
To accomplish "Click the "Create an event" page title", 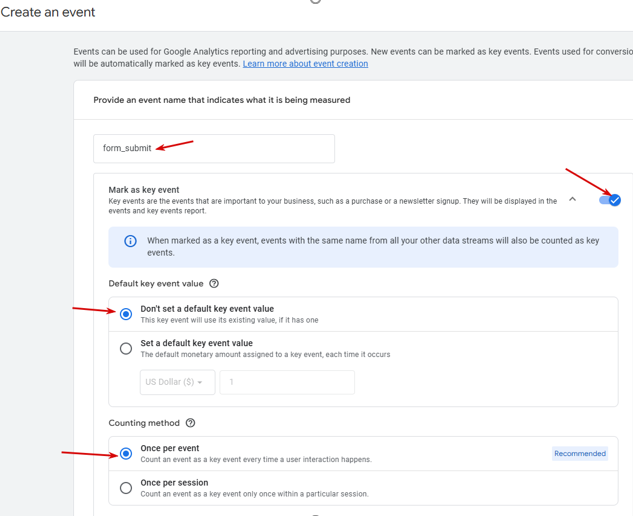I will pos(48,13).
